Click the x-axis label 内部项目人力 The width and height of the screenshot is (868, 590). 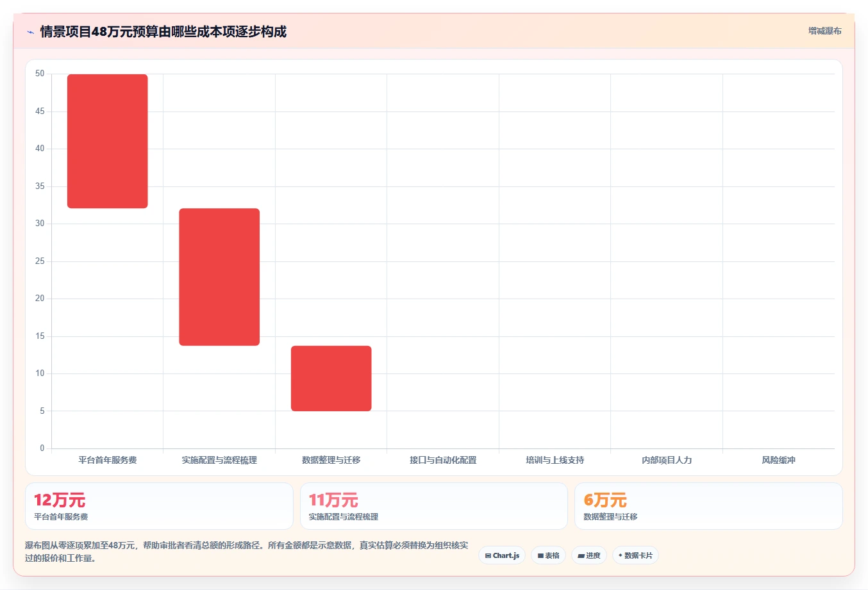pos(667,460)
